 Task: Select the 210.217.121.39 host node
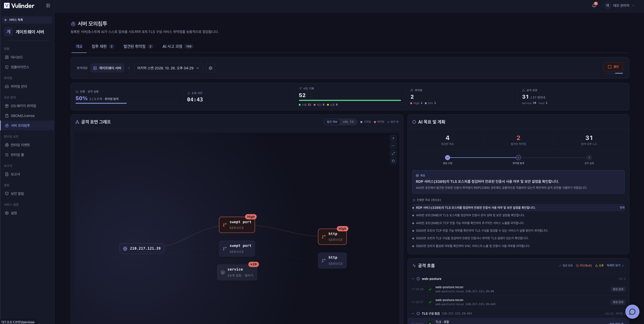142,249
